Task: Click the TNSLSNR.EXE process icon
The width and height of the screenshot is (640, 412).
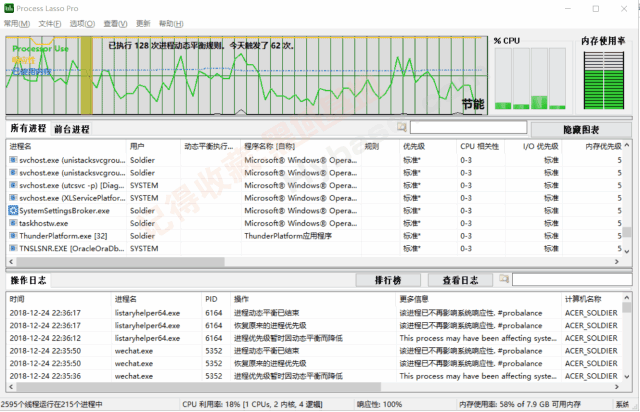Action: (x=13, y=248)
